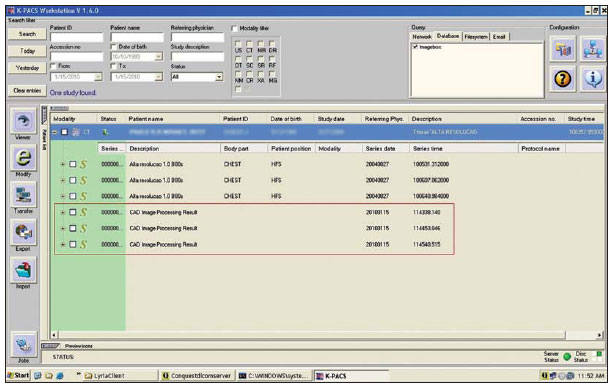Click the Series date column header

[x=386, y=149]
